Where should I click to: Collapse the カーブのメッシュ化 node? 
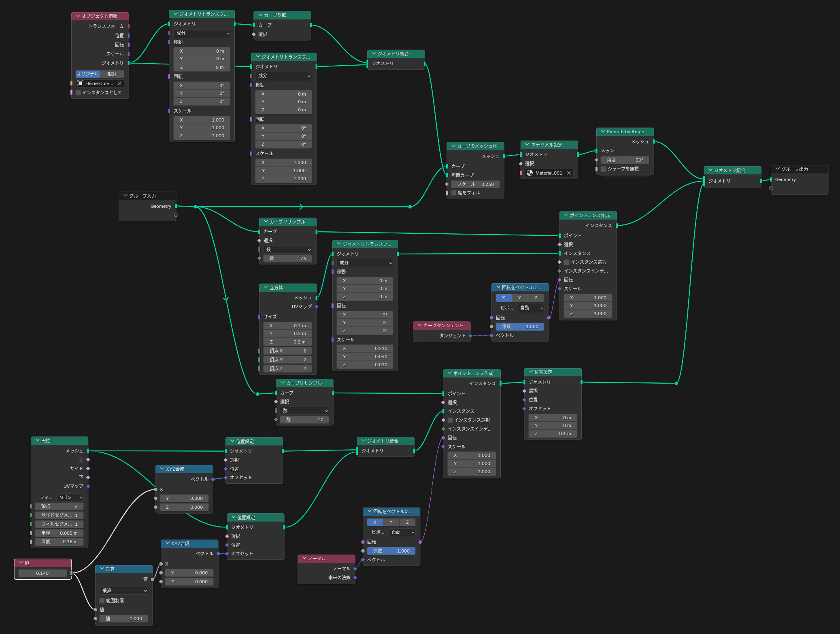pos(453,146)
